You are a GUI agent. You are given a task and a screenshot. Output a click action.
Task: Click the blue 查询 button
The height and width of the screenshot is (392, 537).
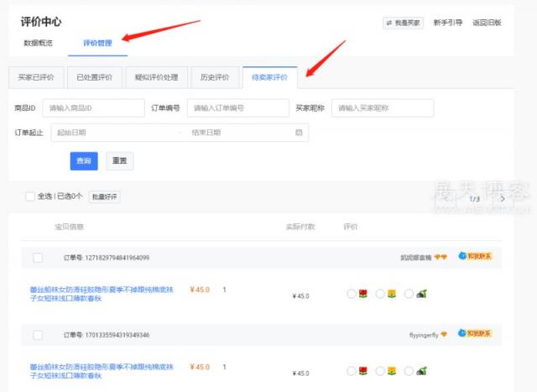[x=84, y=161]
